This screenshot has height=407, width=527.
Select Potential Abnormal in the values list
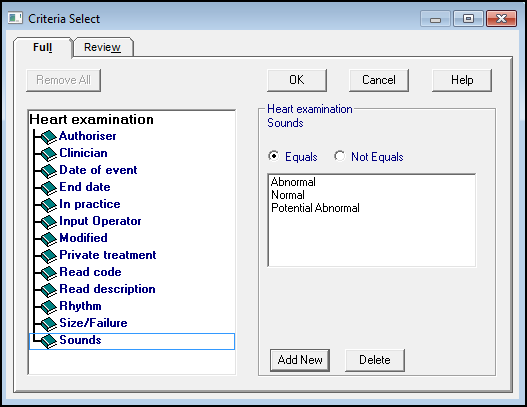click(x=315, y=208)
